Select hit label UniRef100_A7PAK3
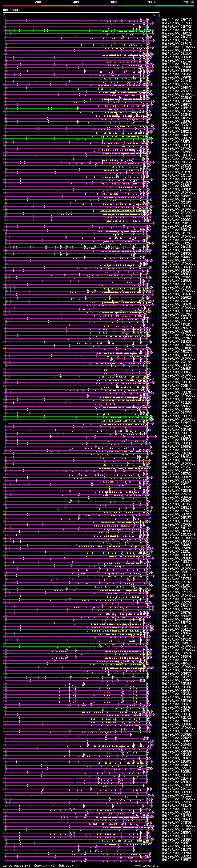The width and height of the screenshot is (197, 868). pyautogui.click(x=177, y=64)
